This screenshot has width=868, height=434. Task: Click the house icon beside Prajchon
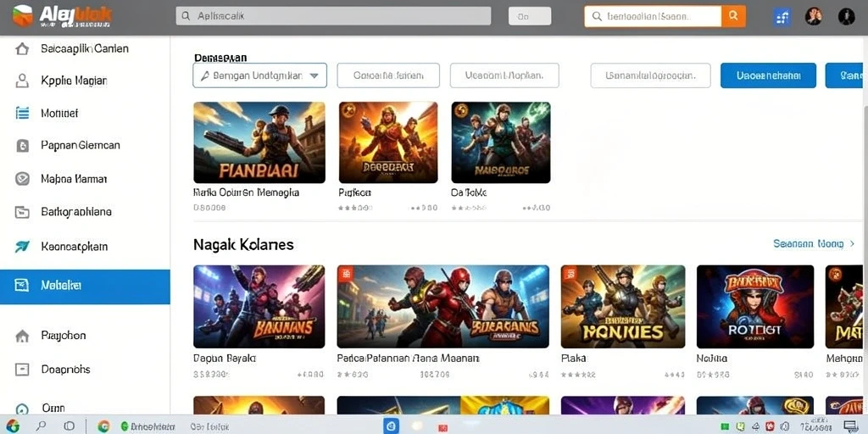click(x=21, y=336)
